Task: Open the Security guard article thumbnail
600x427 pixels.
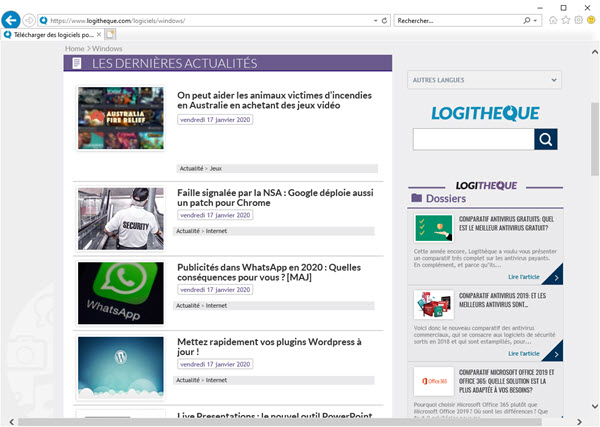Action: tap(121, 219)
